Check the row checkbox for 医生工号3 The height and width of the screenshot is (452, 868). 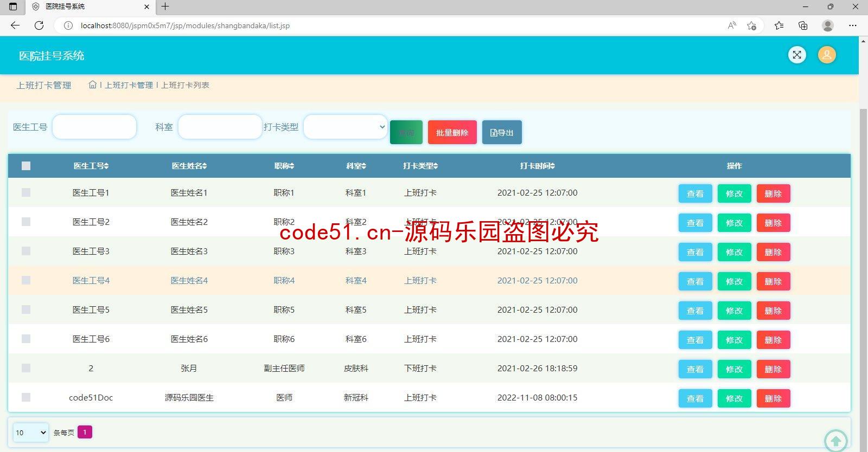(x=26, y=251)
